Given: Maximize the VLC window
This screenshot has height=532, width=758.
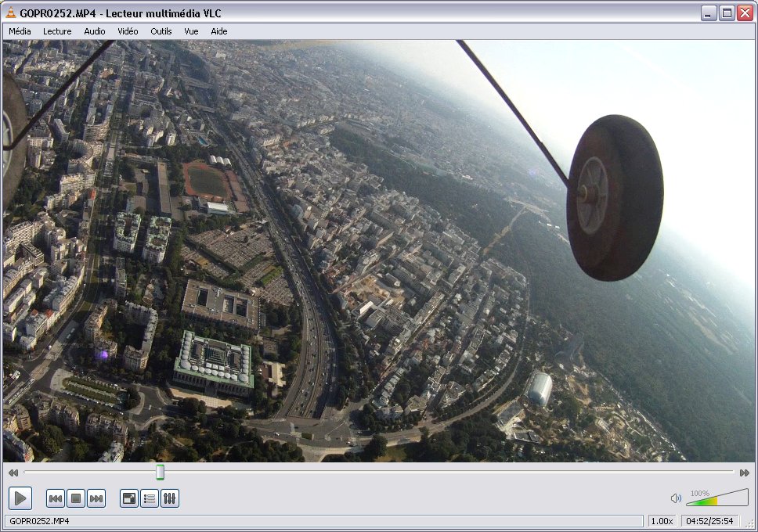Looking at the screenshot, I should point(727,13).
